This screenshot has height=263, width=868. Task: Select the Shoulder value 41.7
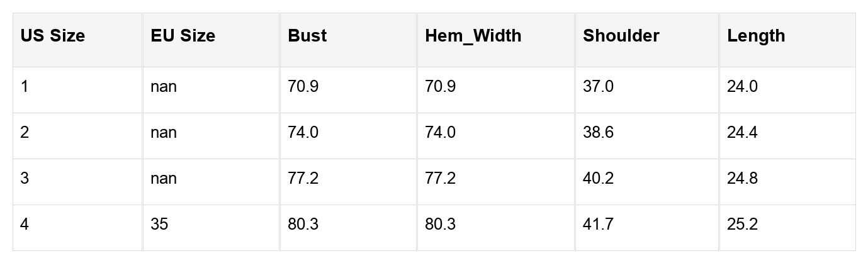[598, 224]
